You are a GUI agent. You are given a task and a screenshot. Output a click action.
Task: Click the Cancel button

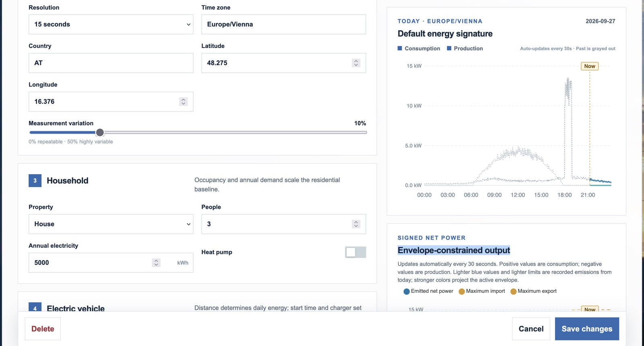tap(531, 329)
